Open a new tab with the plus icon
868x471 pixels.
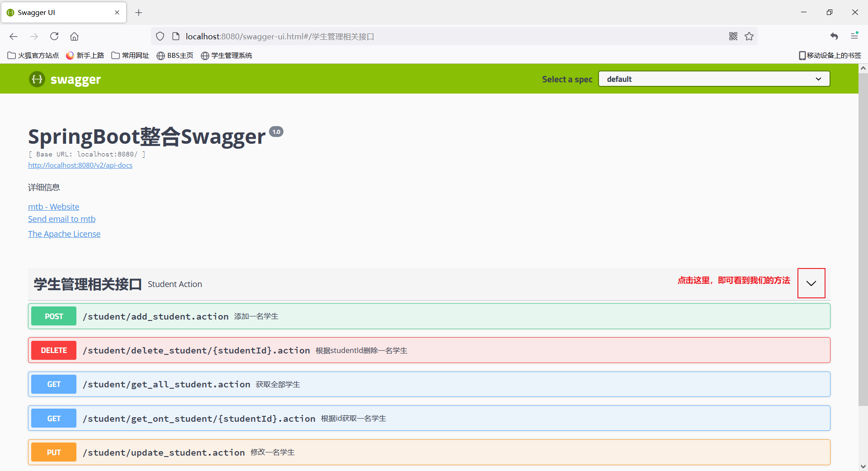[x=139, y=13]
